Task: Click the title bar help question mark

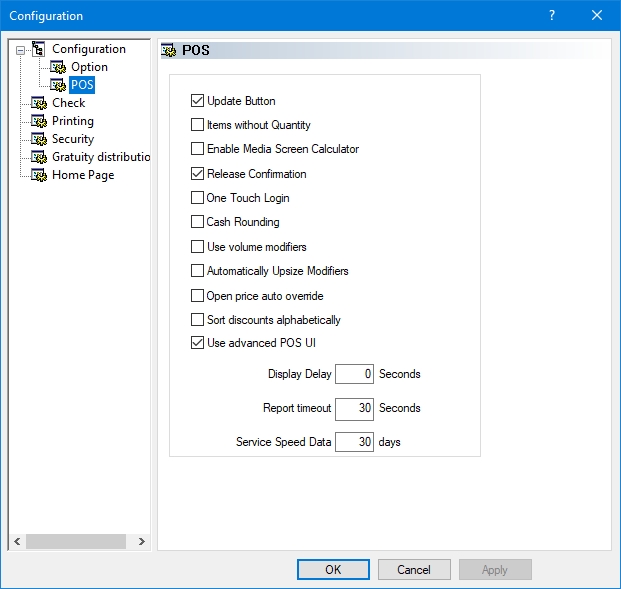Action: pyautogui.click(x=552, y=15)
